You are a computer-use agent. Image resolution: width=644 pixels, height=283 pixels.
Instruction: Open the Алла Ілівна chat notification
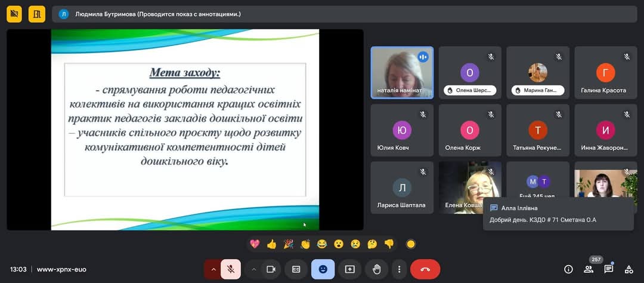(x=558, y=214)
